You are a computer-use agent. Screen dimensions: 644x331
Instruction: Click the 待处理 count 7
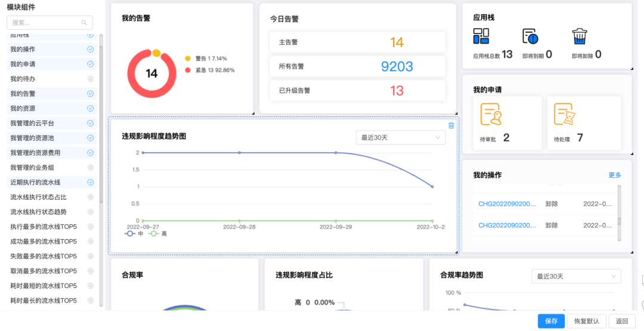click(580, 138)
